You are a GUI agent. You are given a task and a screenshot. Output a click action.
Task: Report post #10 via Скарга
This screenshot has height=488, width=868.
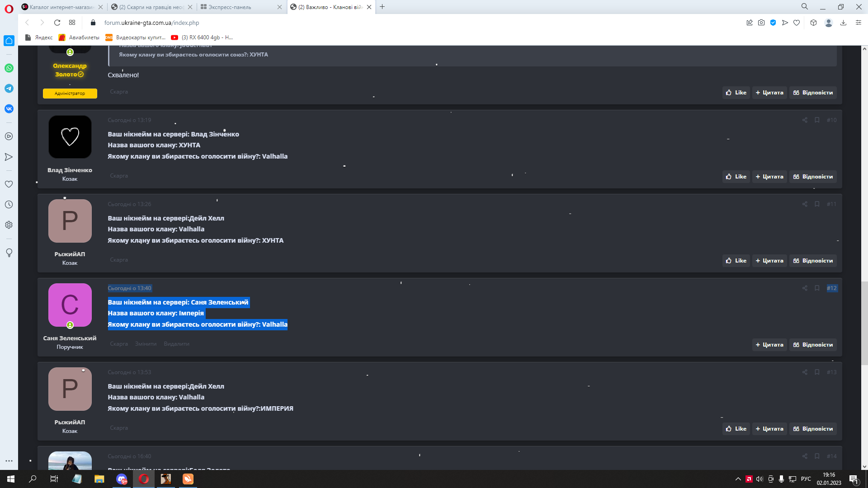point(119,176)
